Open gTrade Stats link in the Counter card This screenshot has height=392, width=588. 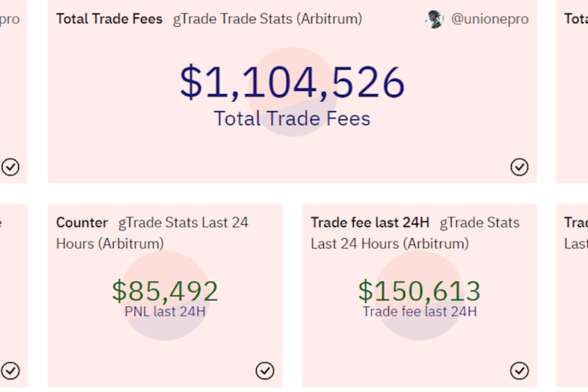183,223
